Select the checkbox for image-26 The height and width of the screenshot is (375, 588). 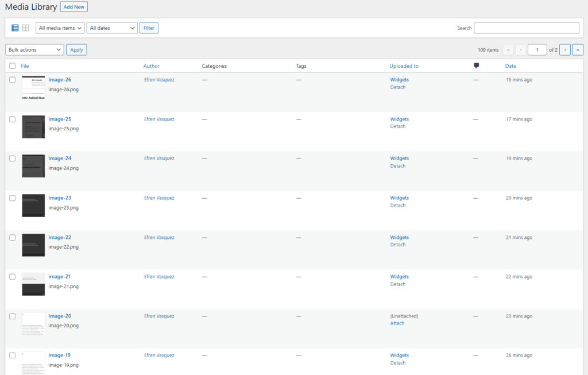[12, 79]
